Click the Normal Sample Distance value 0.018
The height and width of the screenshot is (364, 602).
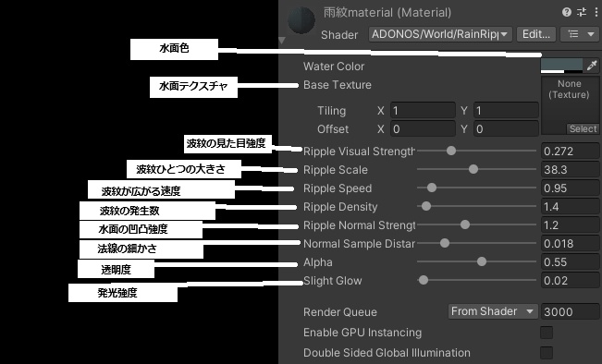pos(571,243)
